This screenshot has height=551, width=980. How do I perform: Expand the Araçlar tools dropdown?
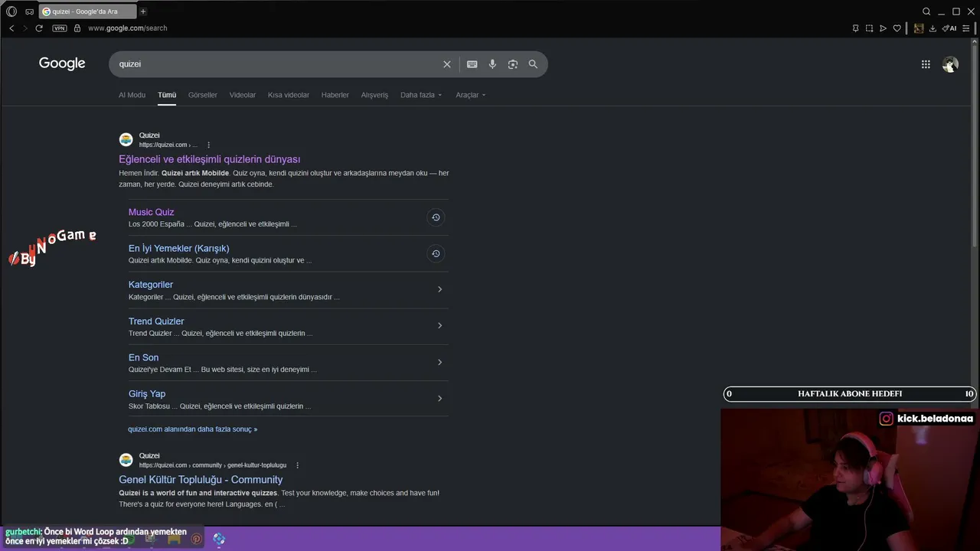pyautogui.click(x=471, y=95)
